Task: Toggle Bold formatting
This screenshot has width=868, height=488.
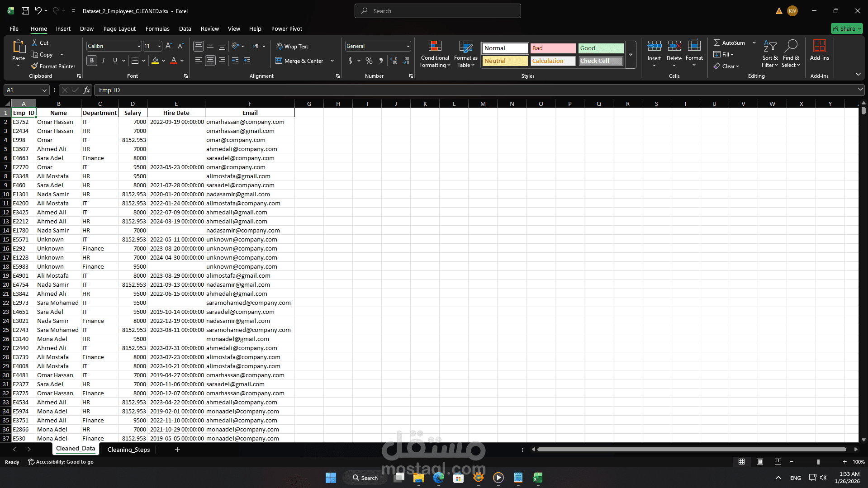Action: (x=92, y=60)
